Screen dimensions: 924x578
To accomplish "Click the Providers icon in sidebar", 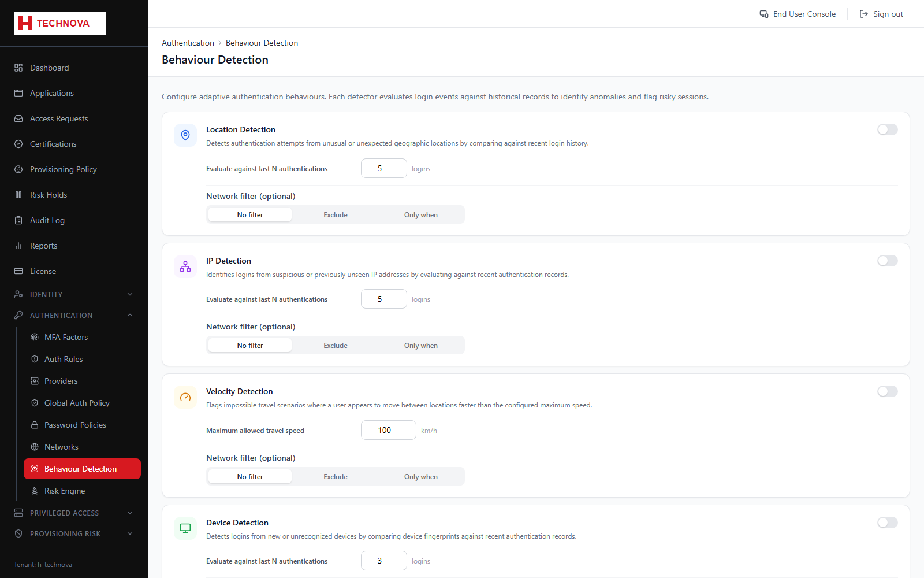I will pyautogui.click(x=35, y=381).
